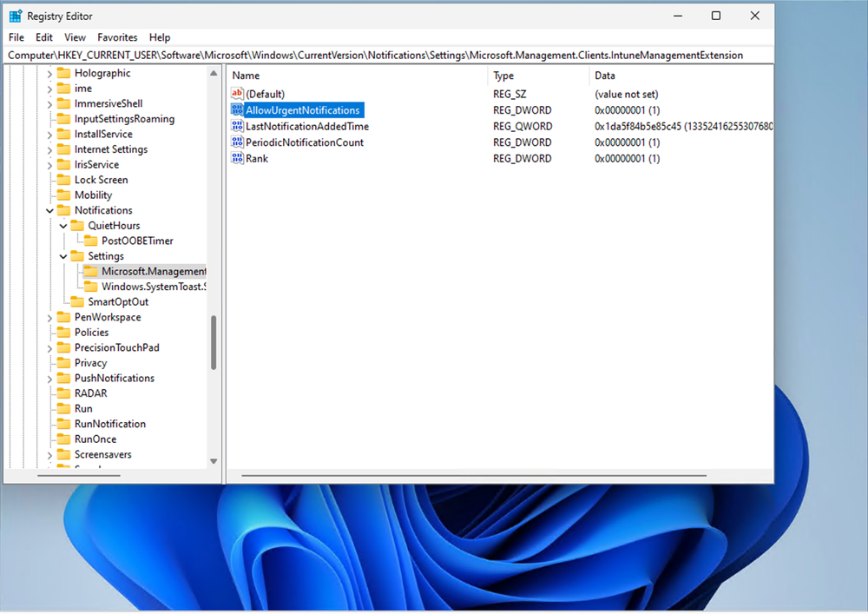Click the ime folder icon
The image size is (868, 614).
(x=64, y=88)
